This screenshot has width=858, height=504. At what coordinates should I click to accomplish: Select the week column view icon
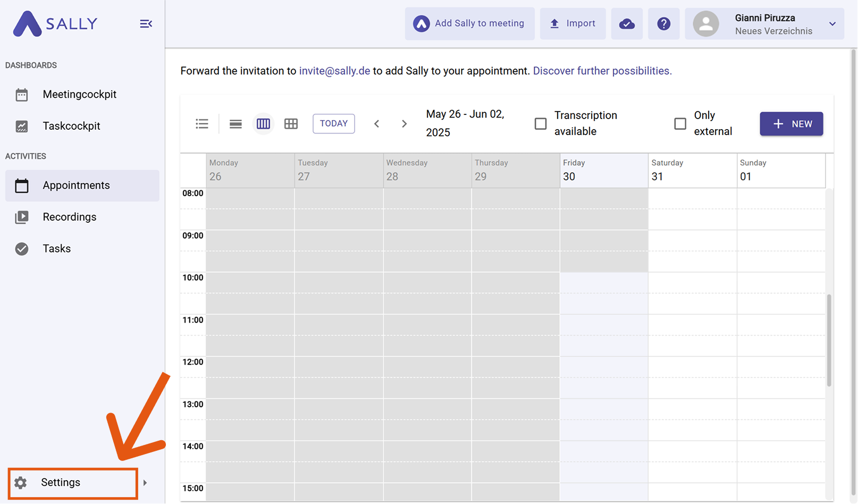click(x=263, y=124)
